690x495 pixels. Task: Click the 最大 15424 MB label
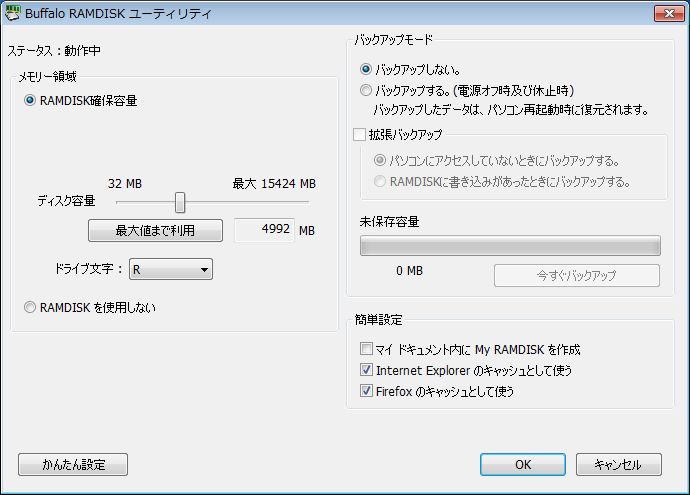[x=274, y=183]
